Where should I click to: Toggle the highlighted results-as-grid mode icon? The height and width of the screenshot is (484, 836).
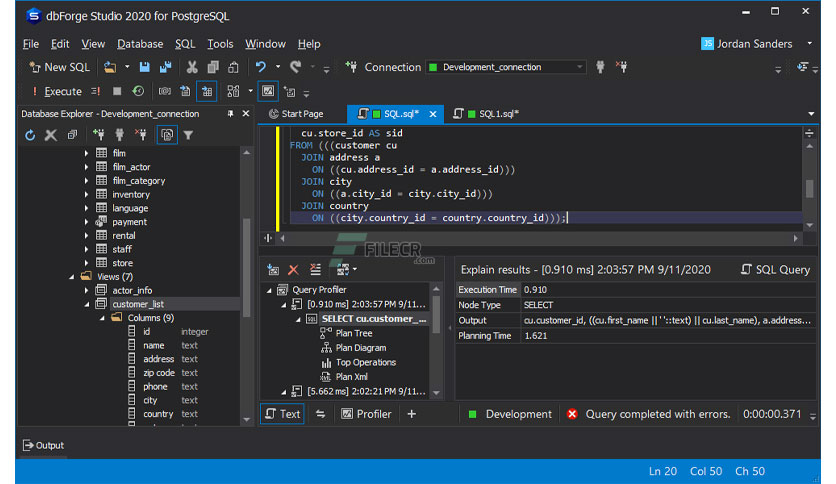tap(207, 91)
